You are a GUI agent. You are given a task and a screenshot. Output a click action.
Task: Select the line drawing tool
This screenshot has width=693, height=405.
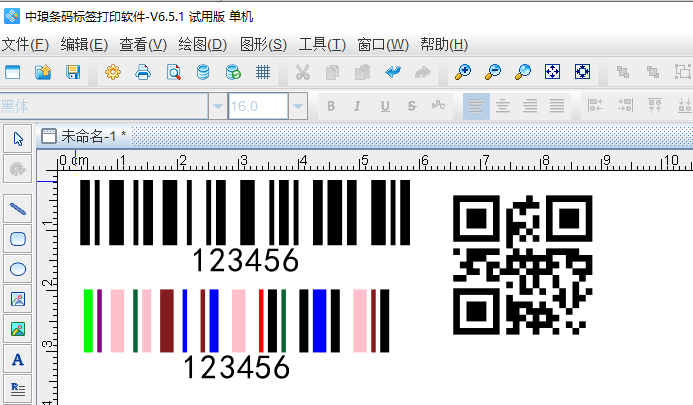coord(17,209)
